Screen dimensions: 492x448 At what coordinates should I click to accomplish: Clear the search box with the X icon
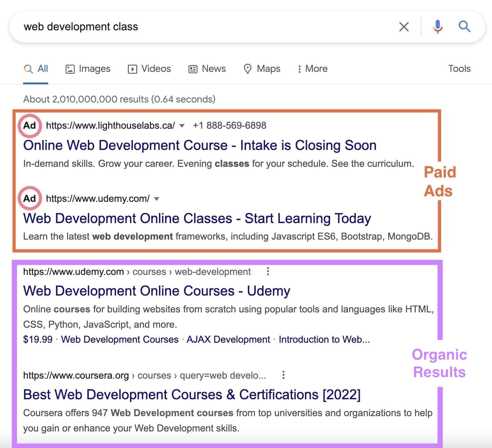point(404,27)
